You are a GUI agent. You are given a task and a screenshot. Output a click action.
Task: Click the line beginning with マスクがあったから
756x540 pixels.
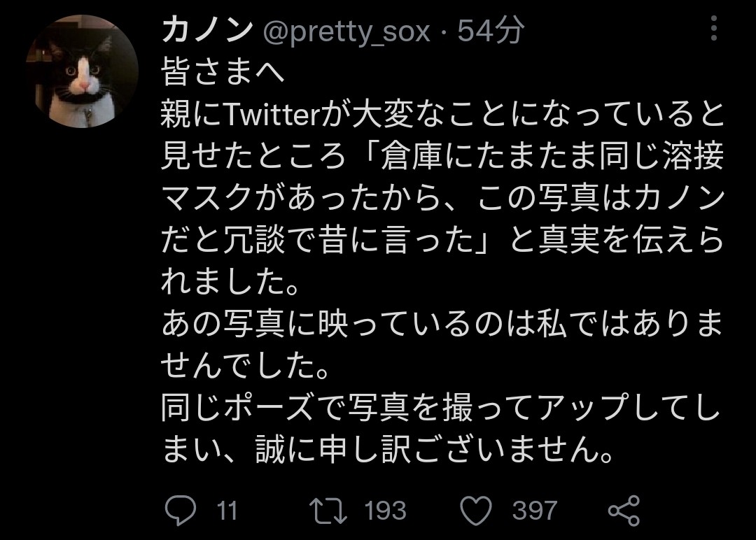tap(442, 200)
